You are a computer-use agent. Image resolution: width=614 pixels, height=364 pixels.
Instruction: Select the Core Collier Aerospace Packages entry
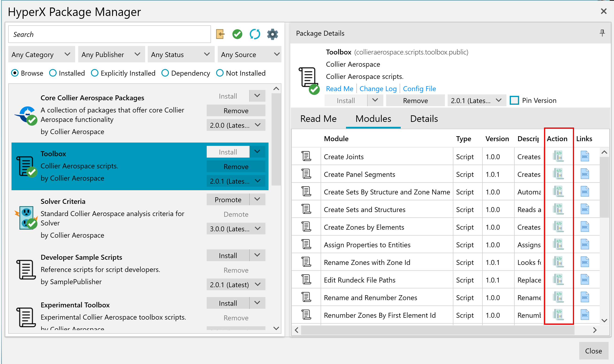tap(140, 114)
